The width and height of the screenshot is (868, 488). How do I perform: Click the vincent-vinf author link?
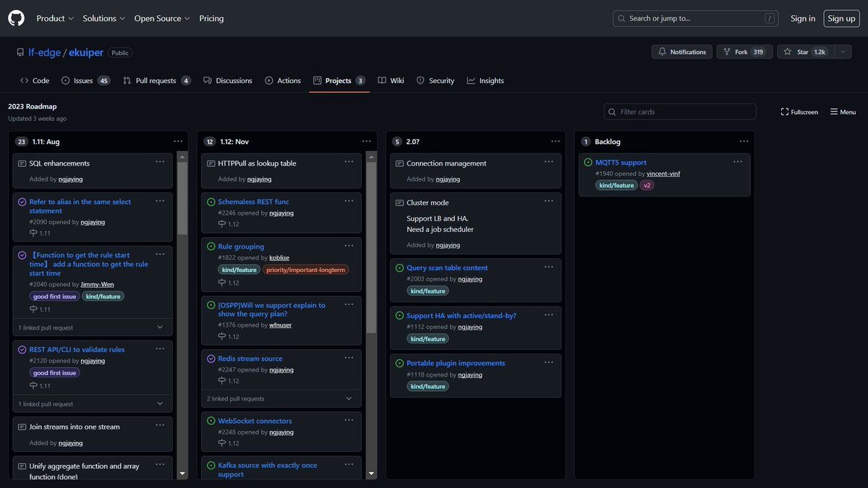[663, 174]
